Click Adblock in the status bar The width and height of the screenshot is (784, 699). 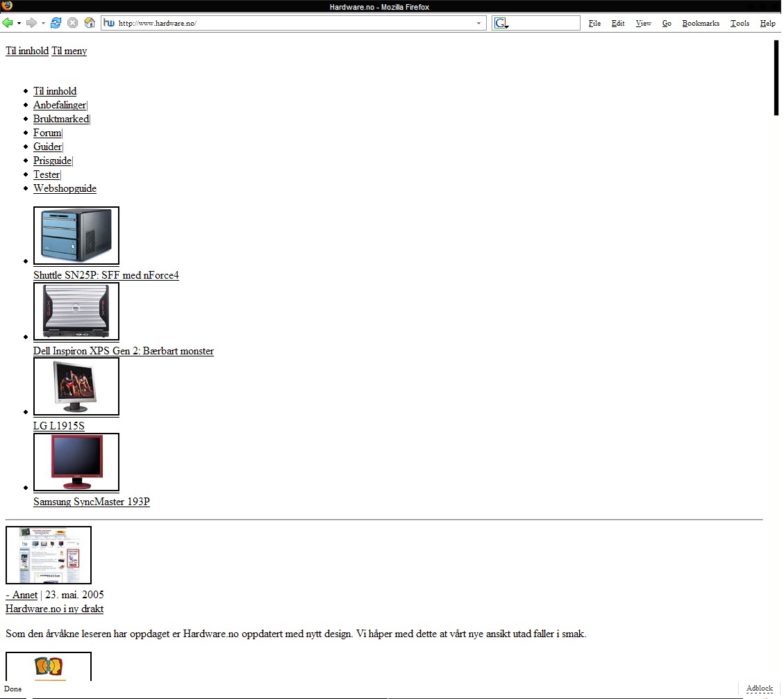pyautogui.click(x=760, y=689)
